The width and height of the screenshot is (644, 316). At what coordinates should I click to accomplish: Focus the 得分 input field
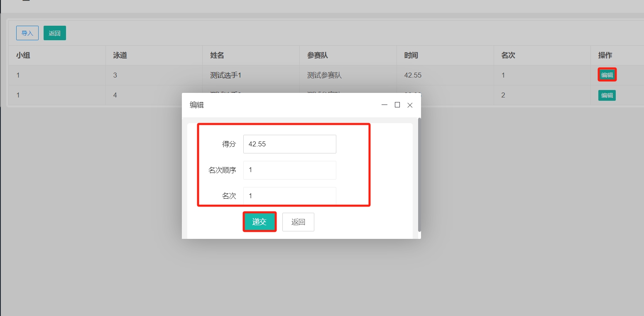289,144
